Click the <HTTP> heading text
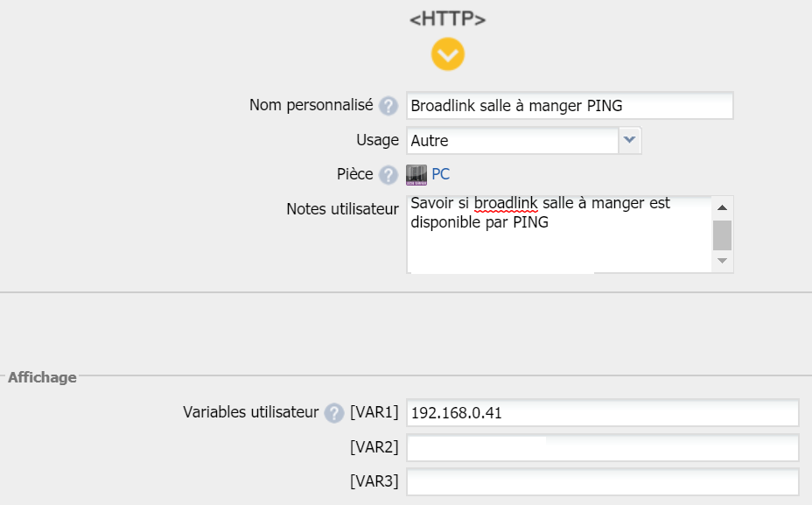 (447, 19)
